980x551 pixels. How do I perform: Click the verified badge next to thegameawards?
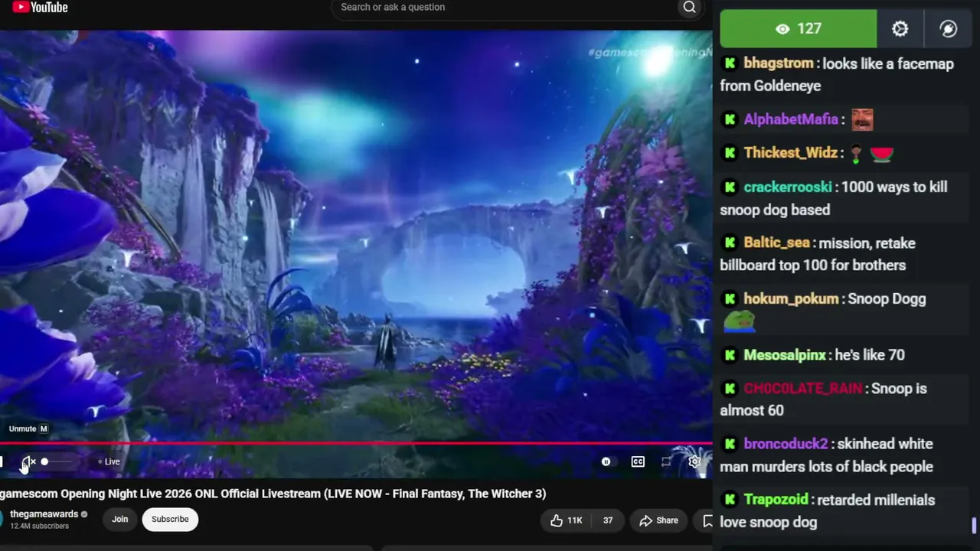point(84,514)
